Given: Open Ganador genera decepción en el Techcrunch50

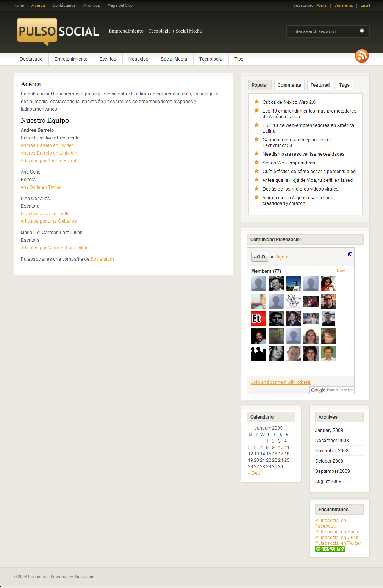Looking at the screenshot, I should point(297,142).
